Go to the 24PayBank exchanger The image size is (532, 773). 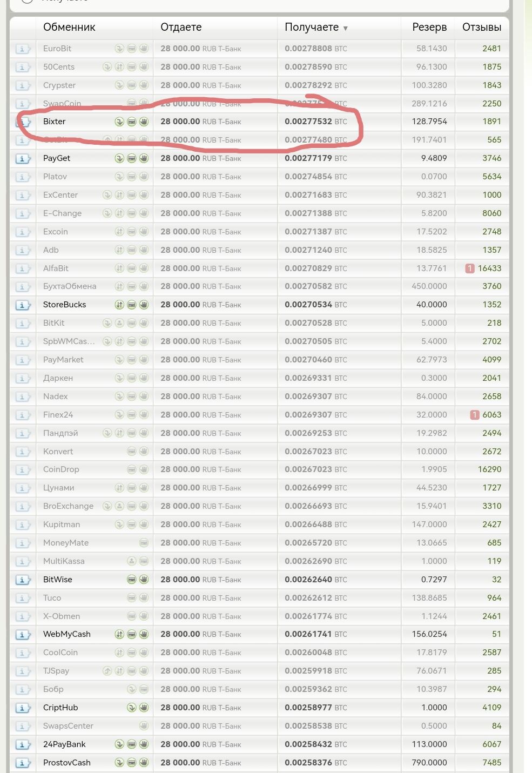click(64, 744)
